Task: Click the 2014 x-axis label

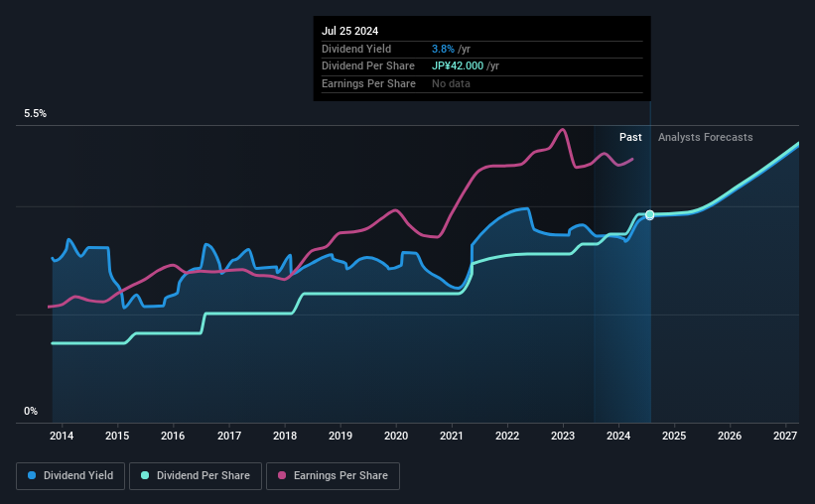Action: point(62,436)
